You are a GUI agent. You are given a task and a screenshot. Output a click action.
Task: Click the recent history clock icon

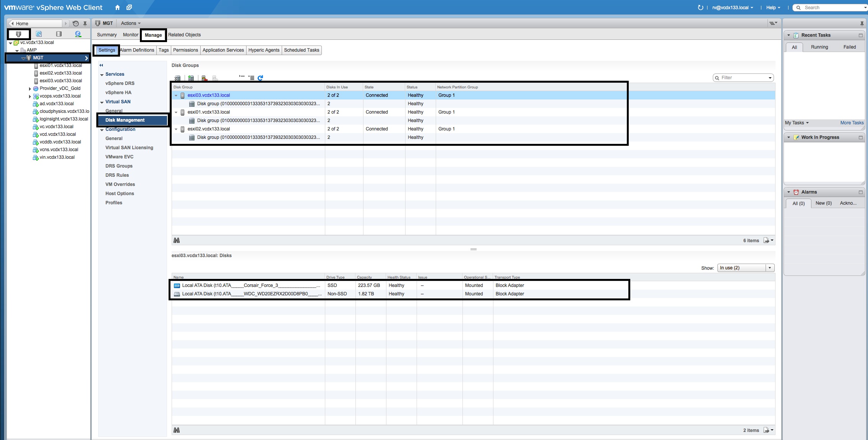76,23
